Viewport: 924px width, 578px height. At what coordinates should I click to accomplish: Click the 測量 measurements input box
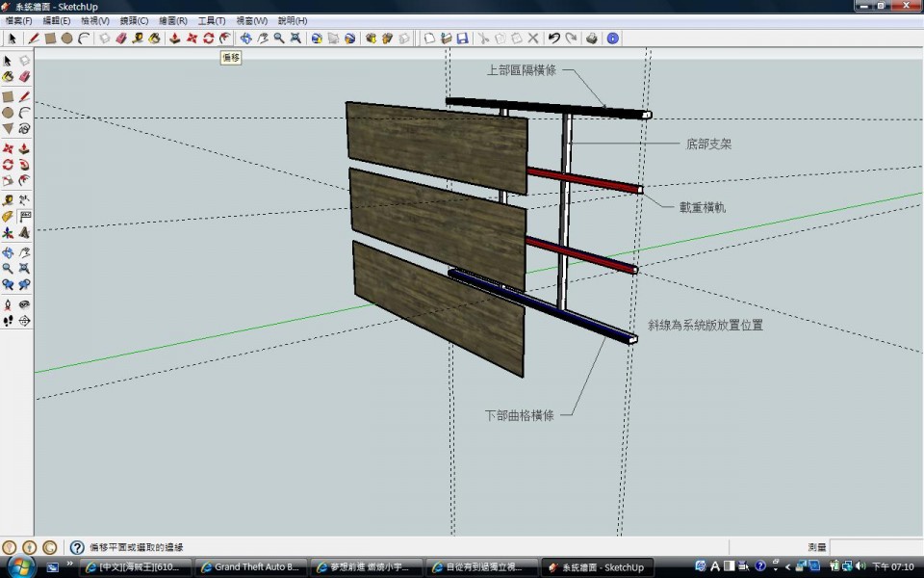pos(875,547)
